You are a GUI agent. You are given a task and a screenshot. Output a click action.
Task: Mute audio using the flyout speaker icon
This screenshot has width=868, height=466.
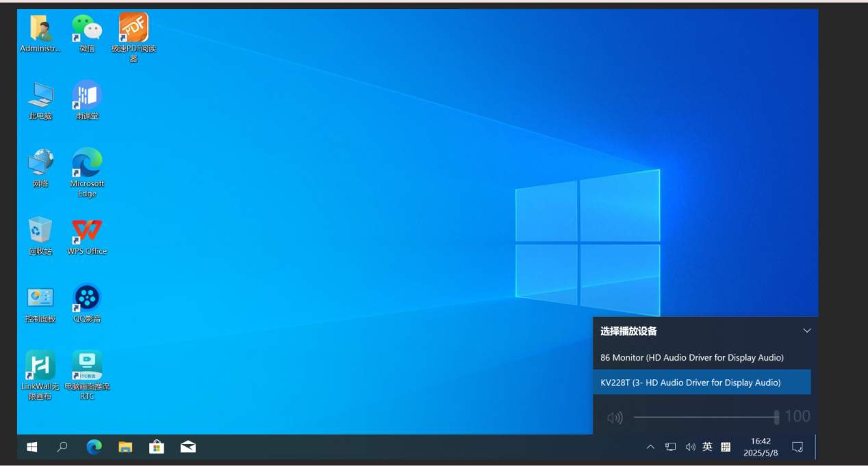point(615,417)
